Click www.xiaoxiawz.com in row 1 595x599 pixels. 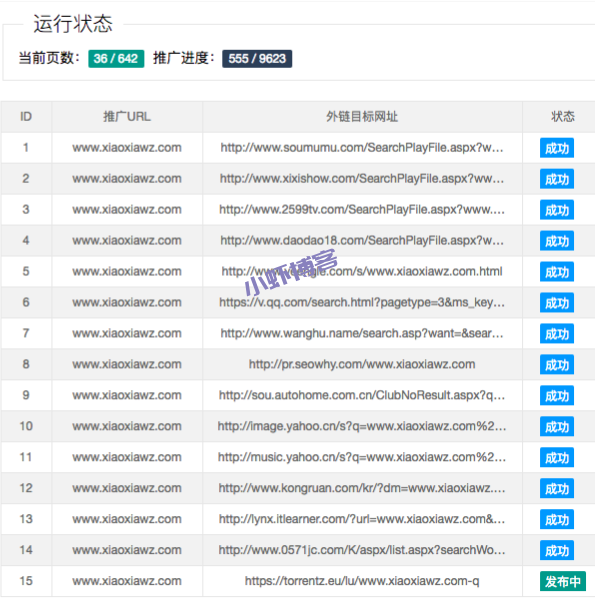pyautogui.click(x=127, y=147)
